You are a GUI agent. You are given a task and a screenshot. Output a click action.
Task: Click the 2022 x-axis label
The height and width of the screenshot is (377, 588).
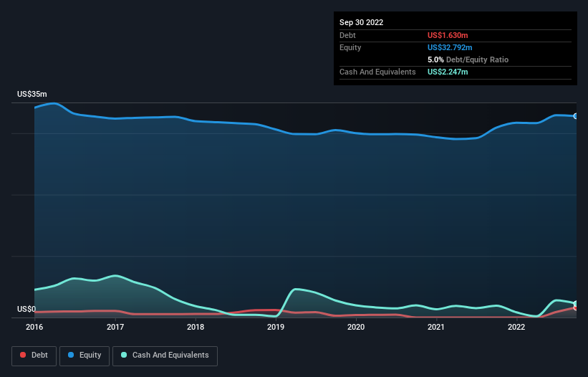[x=516, y=327]
